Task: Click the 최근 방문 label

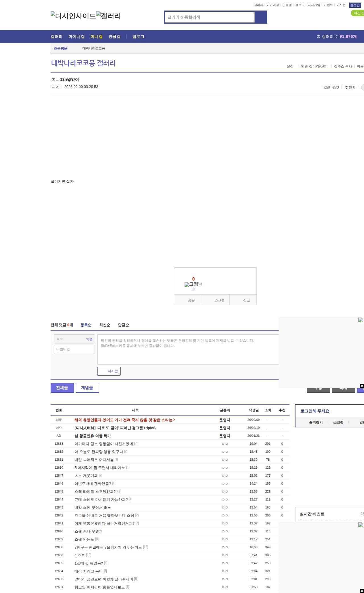Action: click(61, 48)
